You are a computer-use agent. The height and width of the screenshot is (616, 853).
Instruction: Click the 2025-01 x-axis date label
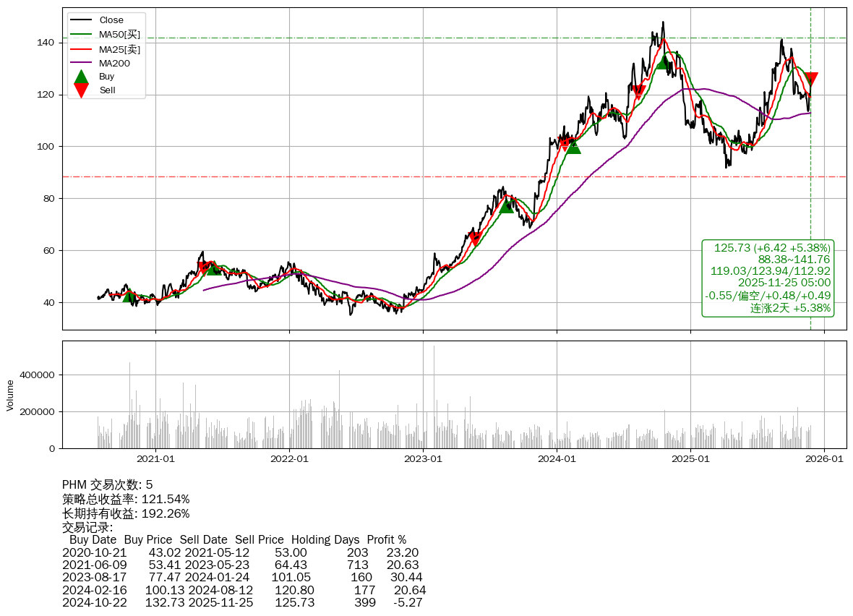click(x=690, y=458)
